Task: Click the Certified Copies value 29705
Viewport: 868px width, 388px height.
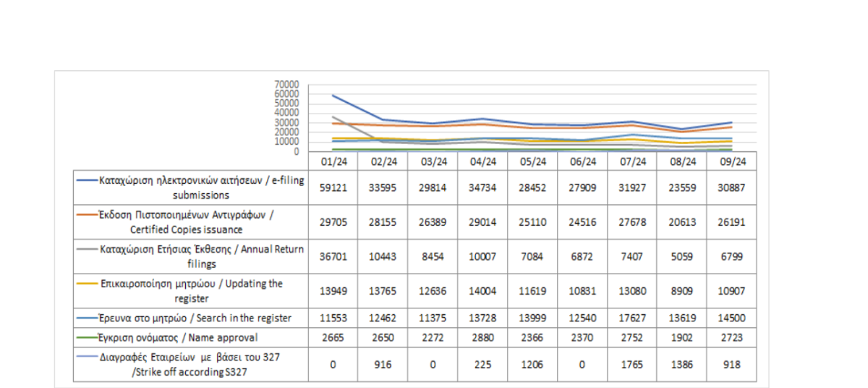Action: 333,223
